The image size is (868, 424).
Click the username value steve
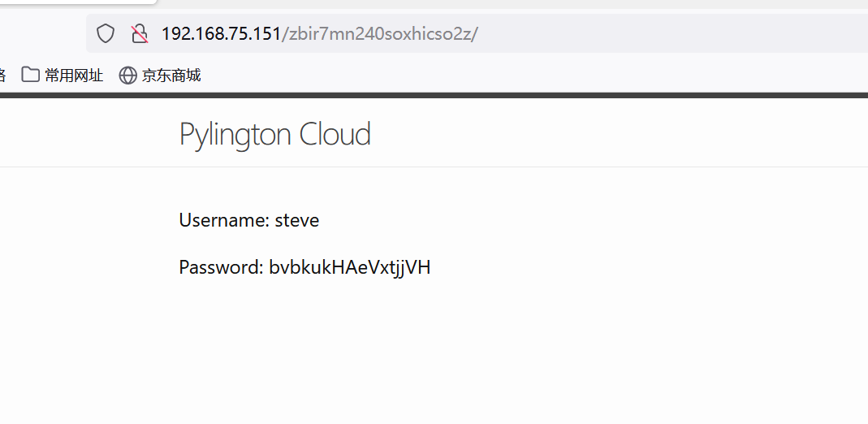pos(297,220)
